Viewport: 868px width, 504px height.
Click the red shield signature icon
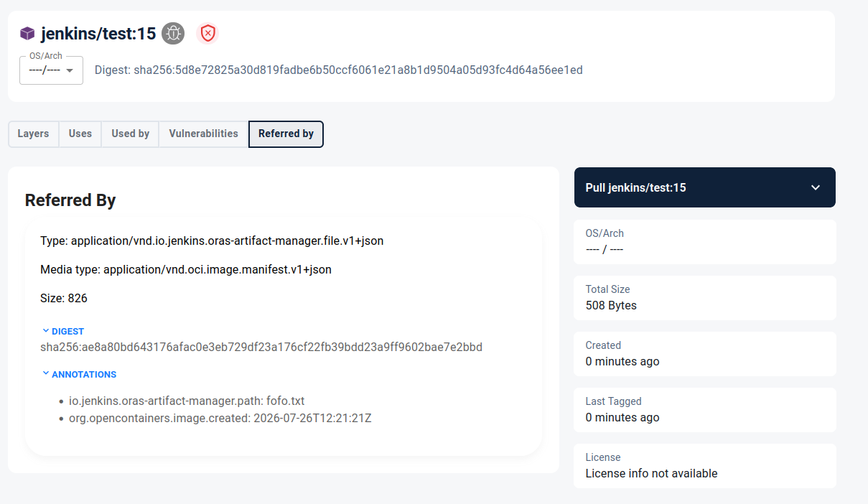point(207,33)
